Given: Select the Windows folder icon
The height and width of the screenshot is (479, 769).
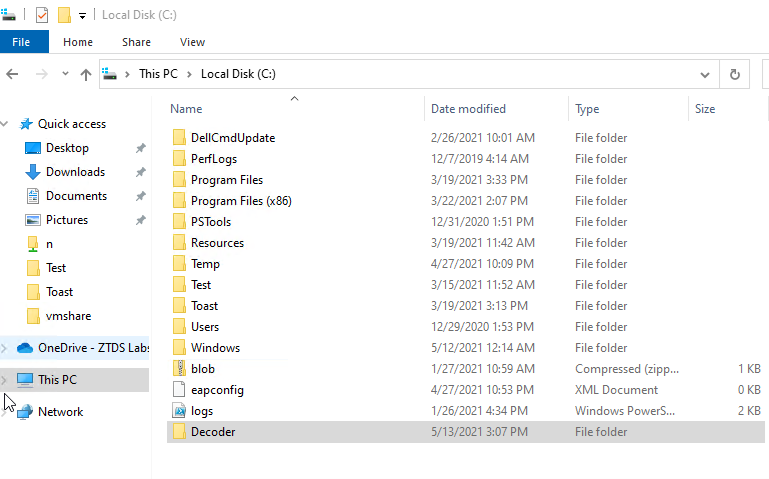Looking at the screenshot, I should tap(179, 348).
